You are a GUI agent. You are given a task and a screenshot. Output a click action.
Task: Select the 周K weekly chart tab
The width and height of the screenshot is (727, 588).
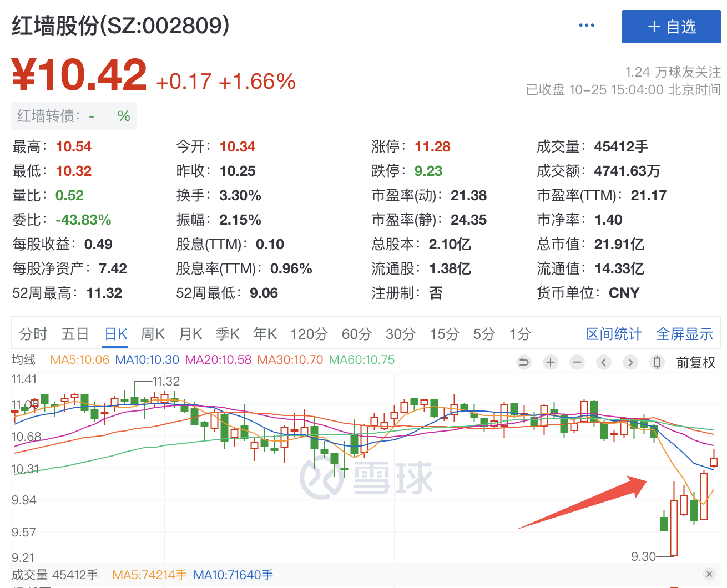[x=153, y=334]
